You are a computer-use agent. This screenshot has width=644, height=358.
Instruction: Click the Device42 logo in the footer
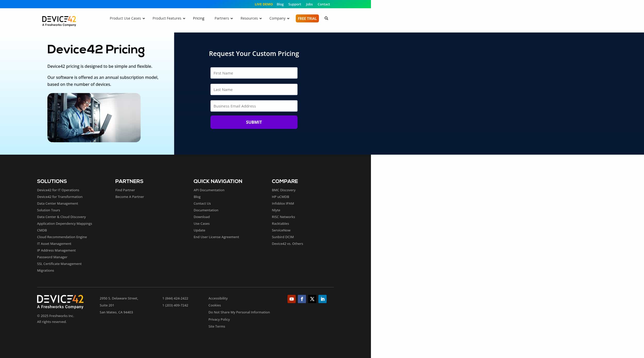click(60, 302)
